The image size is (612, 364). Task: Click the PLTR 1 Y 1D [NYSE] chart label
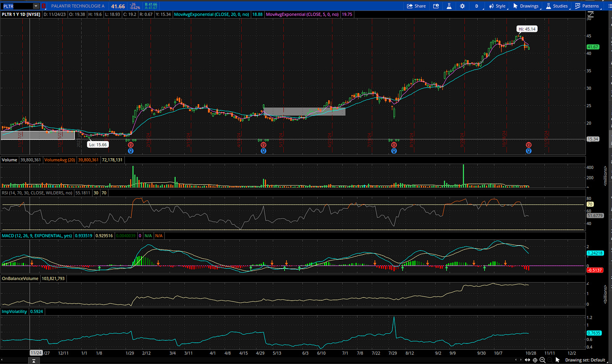[x=21, y=14]
